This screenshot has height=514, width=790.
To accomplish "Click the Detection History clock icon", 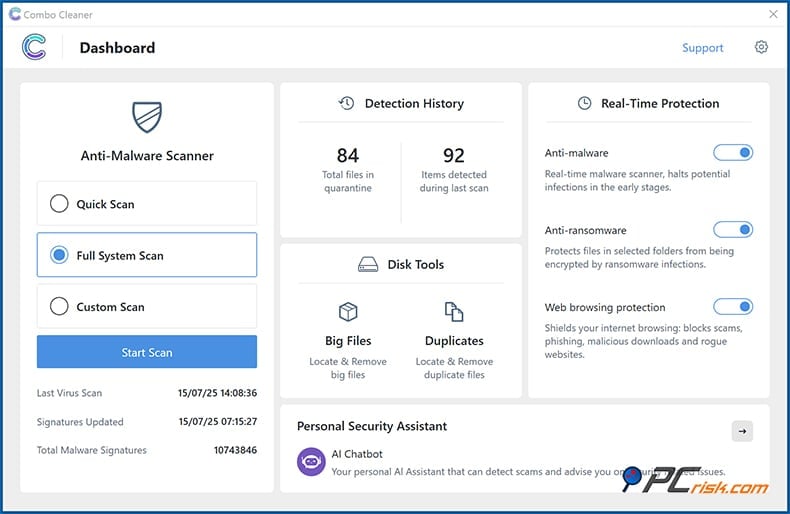I will click(x=346, y=103).
